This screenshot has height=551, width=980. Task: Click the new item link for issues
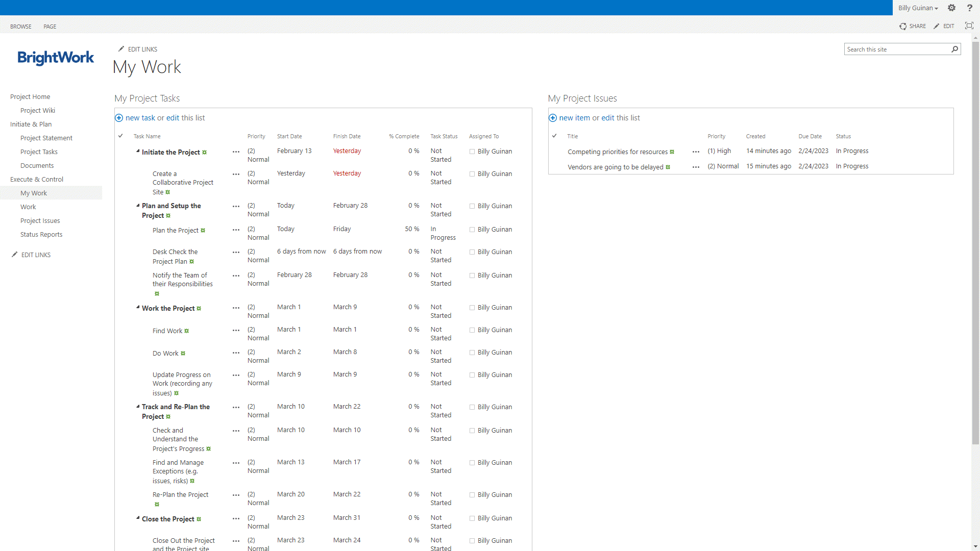(574, 118)
